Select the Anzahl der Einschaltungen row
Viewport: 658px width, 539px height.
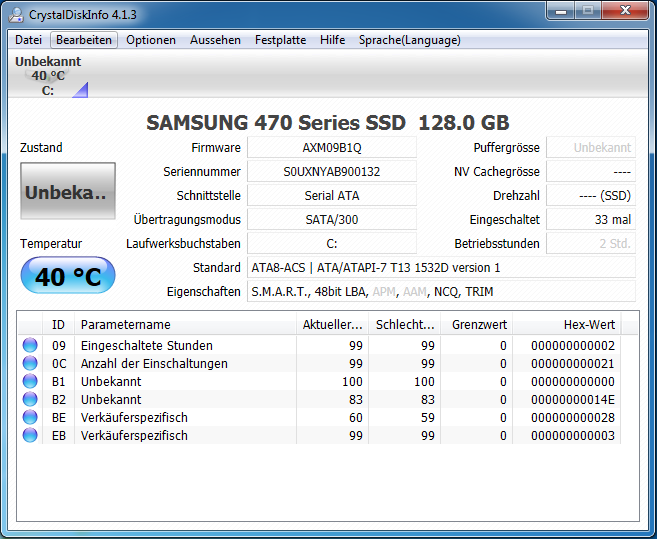pyautogui.click(x=319, y=364)
